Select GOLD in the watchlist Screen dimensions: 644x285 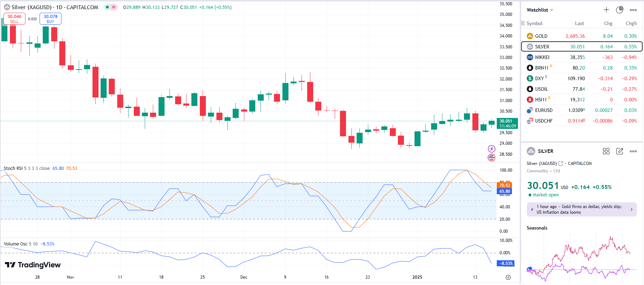click(541, 36)
